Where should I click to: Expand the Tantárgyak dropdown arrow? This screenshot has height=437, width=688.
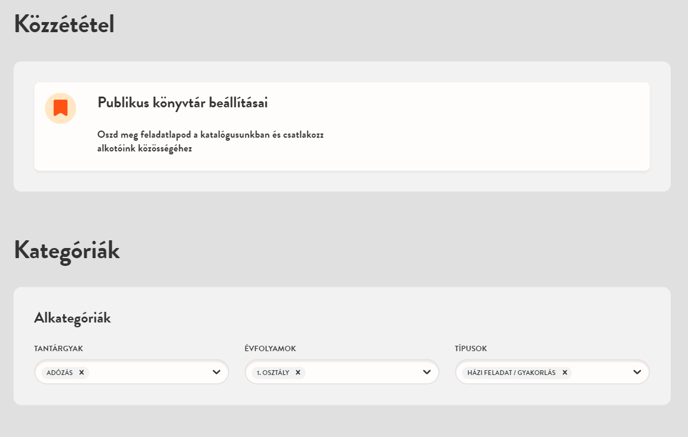[x=216, y=373]
